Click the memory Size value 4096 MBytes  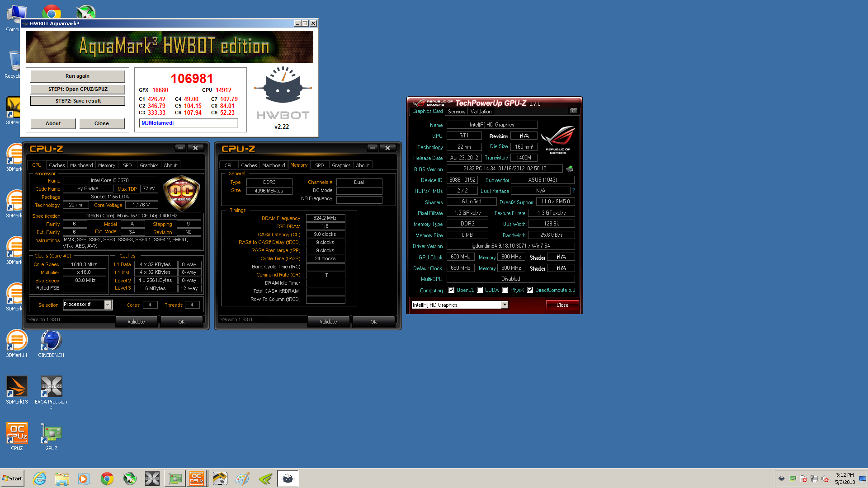(269, 191)
